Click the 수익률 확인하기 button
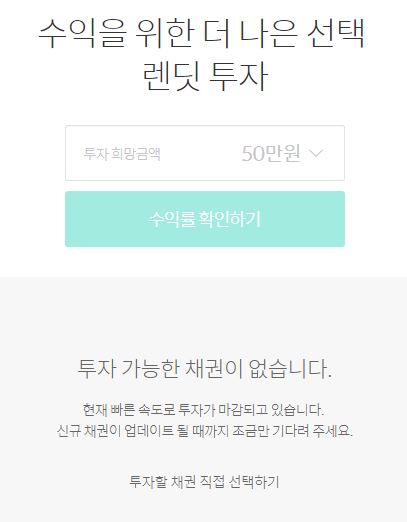This screenshot has width=407, height=522. click(x=205, y=219)
